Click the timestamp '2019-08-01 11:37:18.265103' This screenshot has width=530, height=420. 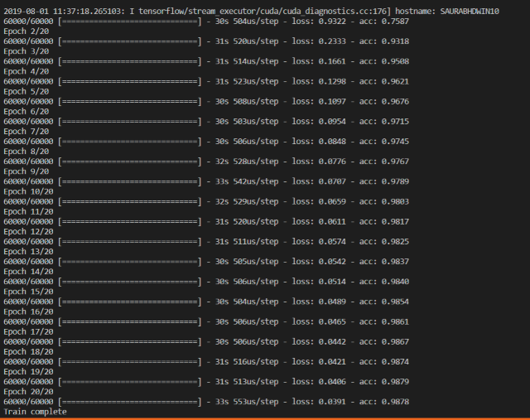(x=62, y=11)
